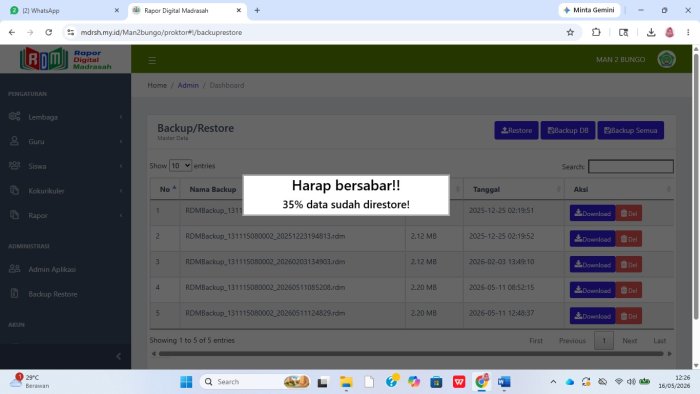Open the Rapor sidebar menu

[65, 216]
